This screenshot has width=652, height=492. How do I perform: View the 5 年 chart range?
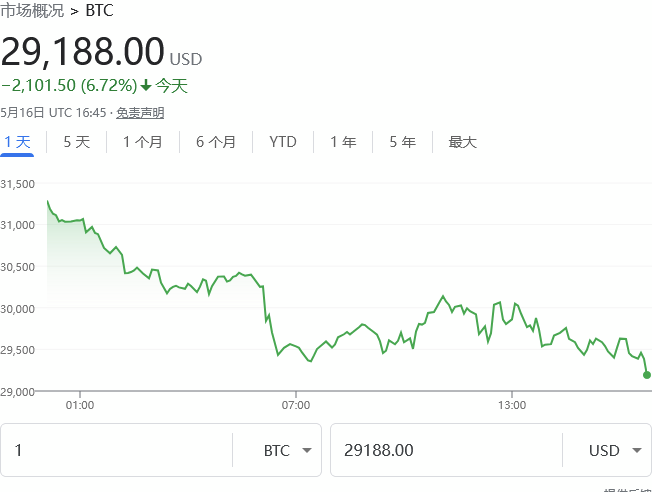tap(402, 142)
